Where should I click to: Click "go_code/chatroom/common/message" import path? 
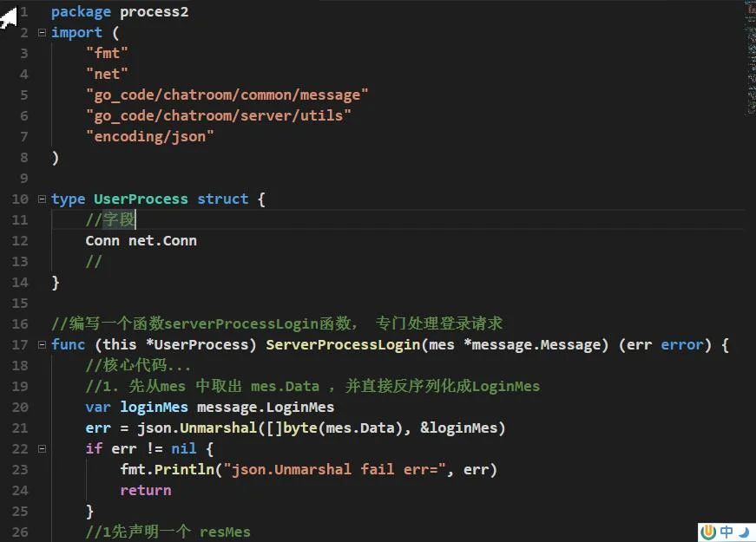click(x=227, y=95)
